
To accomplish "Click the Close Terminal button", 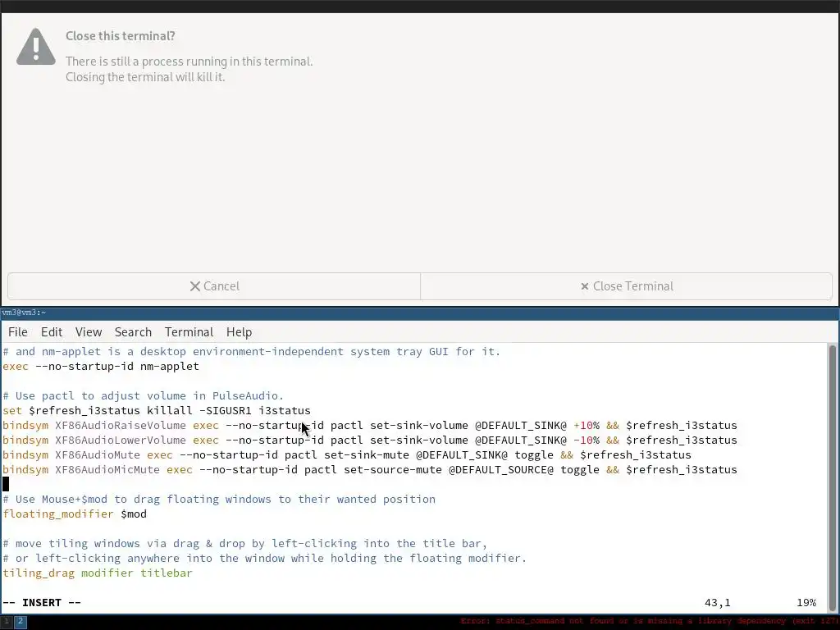I will click(626, 286).
